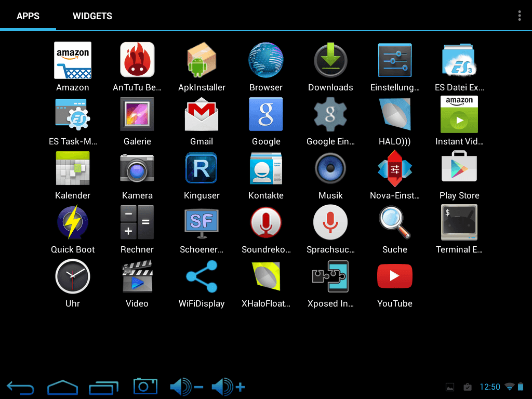Screen dimensions: 532x399
Task: Launch WiFiDisplay
Action: click(202, 276)
